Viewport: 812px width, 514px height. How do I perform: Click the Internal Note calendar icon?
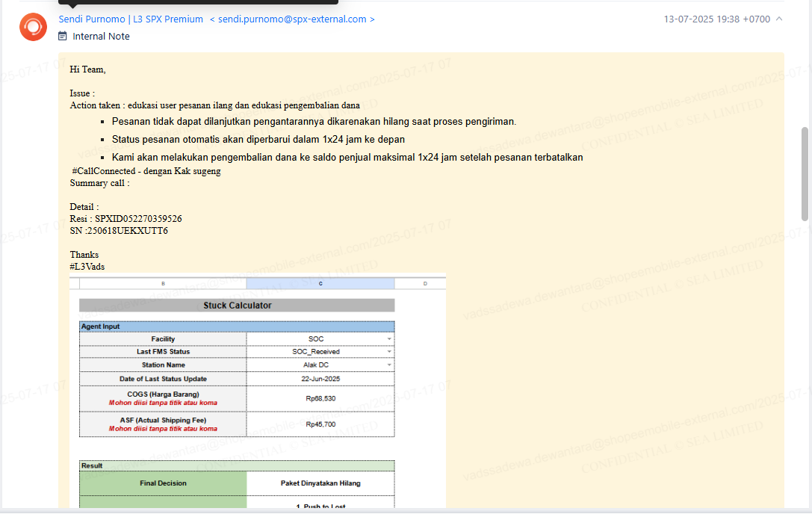(x=63, y=37)
